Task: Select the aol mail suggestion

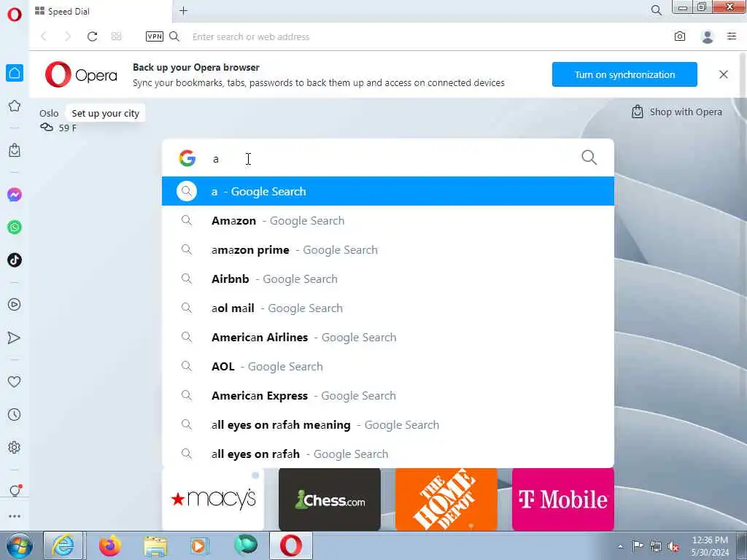Action: pyautogui.click(x=388, y=308)
